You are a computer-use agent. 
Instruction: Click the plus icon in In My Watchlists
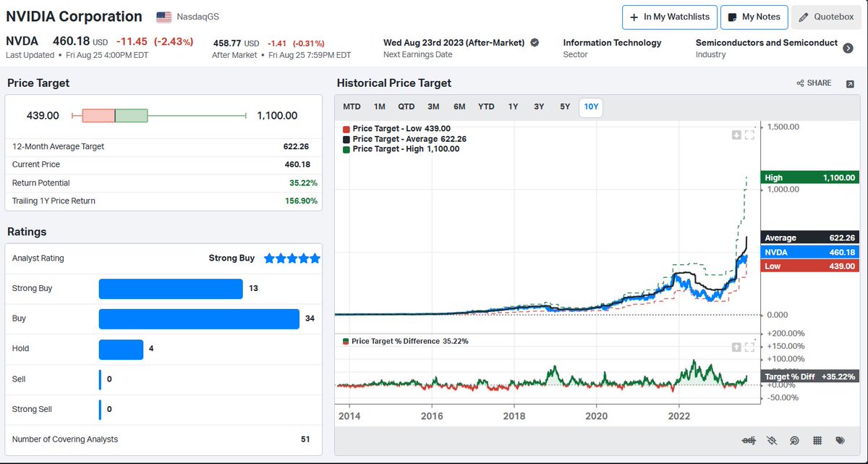(x=636, y=17)
